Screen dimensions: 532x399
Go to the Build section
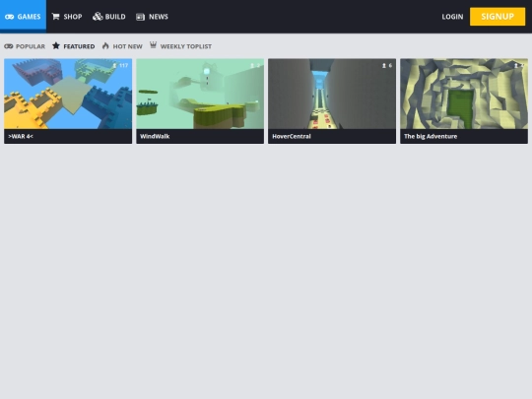109,17
